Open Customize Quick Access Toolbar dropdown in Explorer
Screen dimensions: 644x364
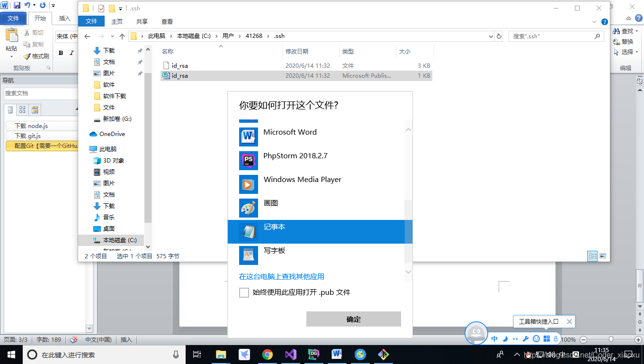coord(121,9)
